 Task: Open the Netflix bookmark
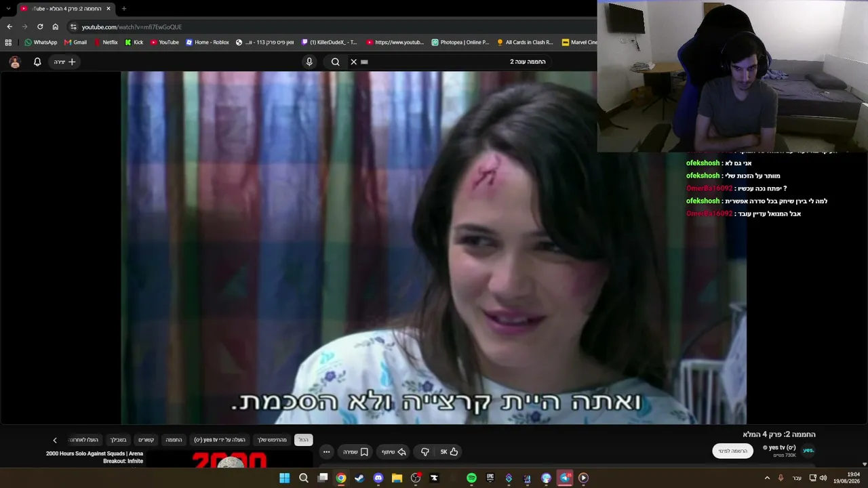click(x=106, y=42)
